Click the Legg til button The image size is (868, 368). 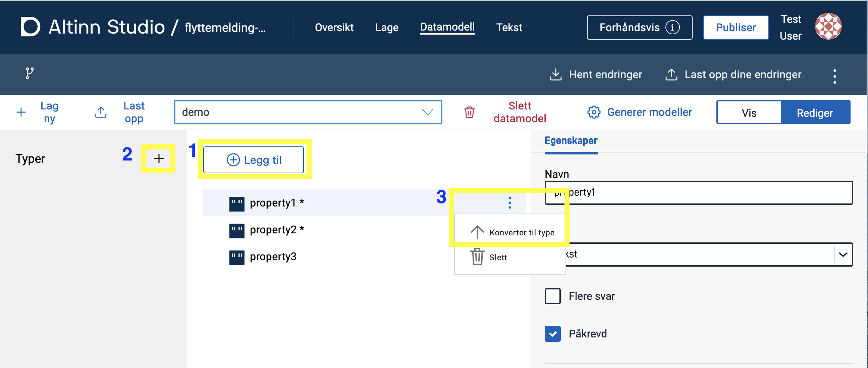click(254, 160)
